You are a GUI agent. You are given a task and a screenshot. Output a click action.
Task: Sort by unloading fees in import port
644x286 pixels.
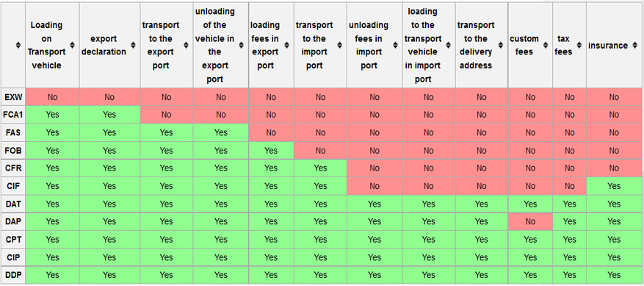(395, 46)
